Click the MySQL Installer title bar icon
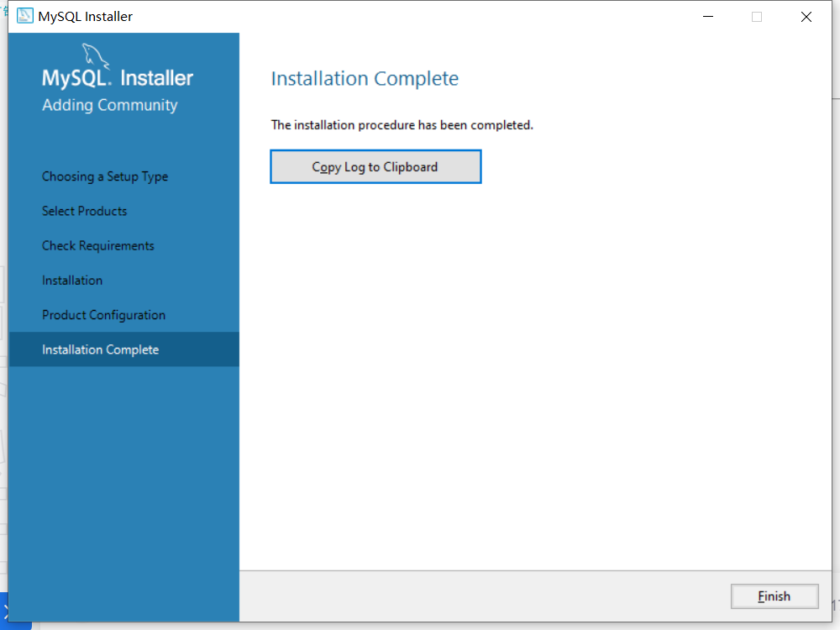Image resolution: width=840 pixels, height=630 pixels. coord(25,16)
